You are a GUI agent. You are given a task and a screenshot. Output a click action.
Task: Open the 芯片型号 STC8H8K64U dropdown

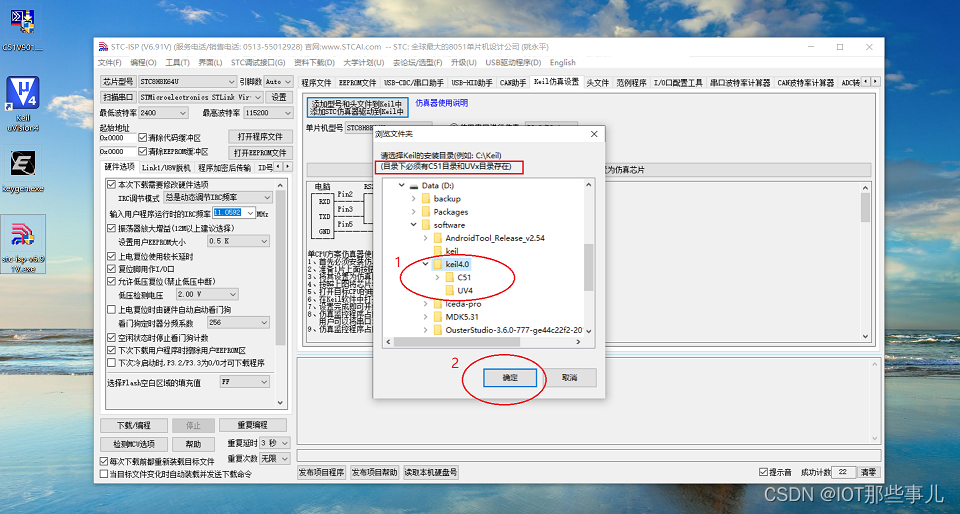[x=187, y=81]
